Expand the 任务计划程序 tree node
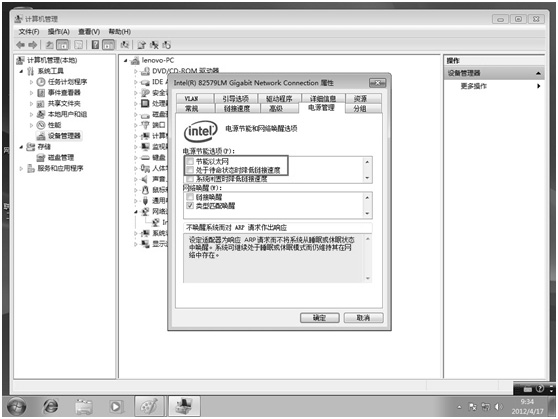This screenshot has width=558, height=419. [31, 82]
